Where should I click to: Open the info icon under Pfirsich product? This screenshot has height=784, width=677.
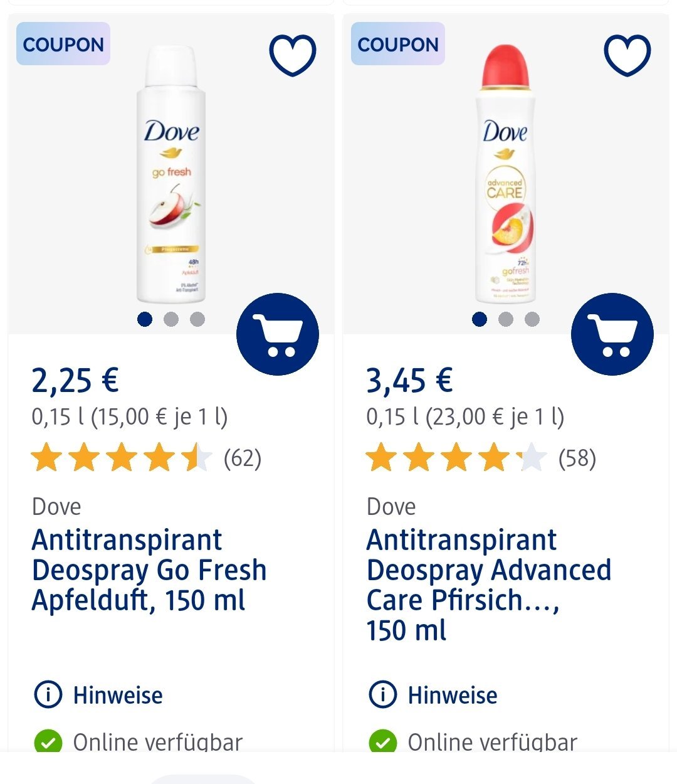click(x=382, y=695)
